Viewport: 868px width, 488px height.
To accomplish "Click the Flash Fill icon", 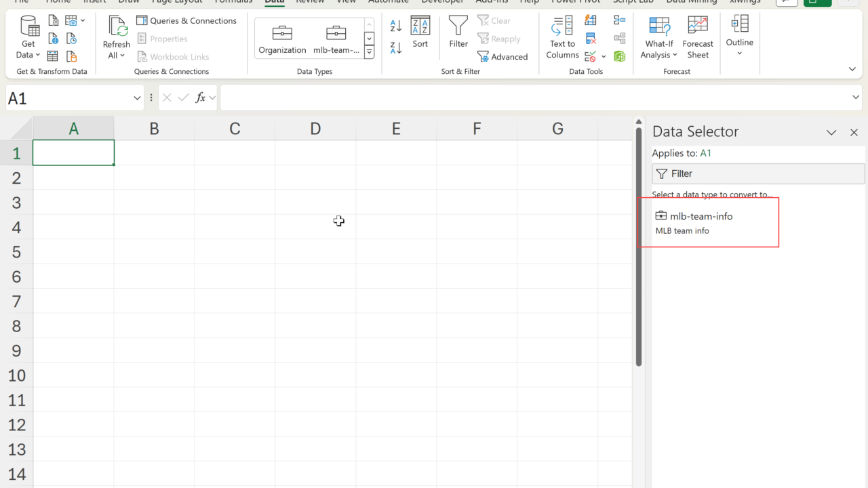I will (x=591, y=20).
